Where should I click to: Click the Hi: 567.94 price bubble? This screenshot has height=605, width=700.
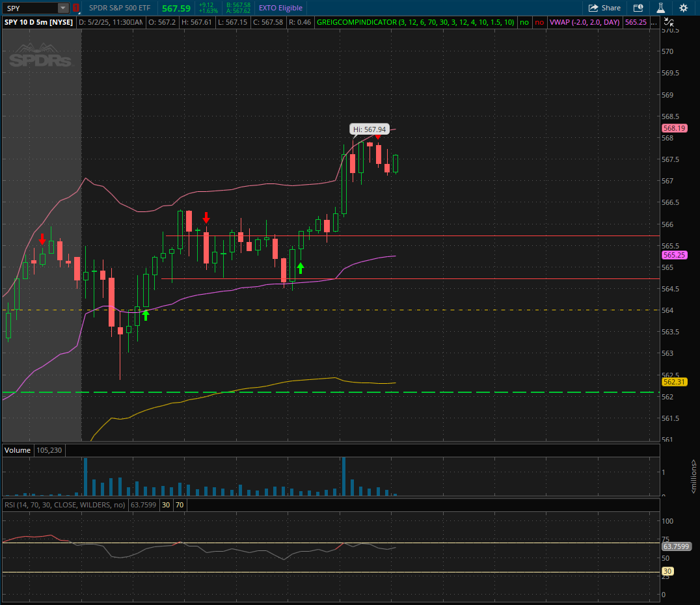[370, 129]
